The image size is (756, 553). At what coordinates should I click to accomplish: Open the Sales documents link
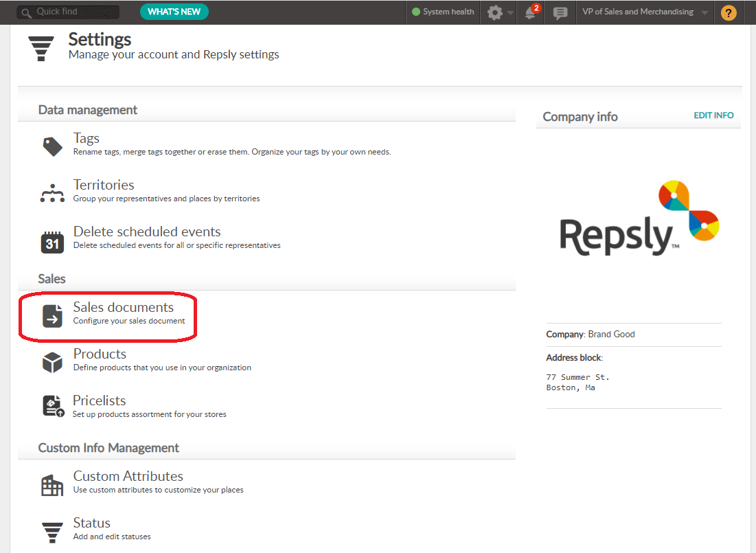[124, 307]
